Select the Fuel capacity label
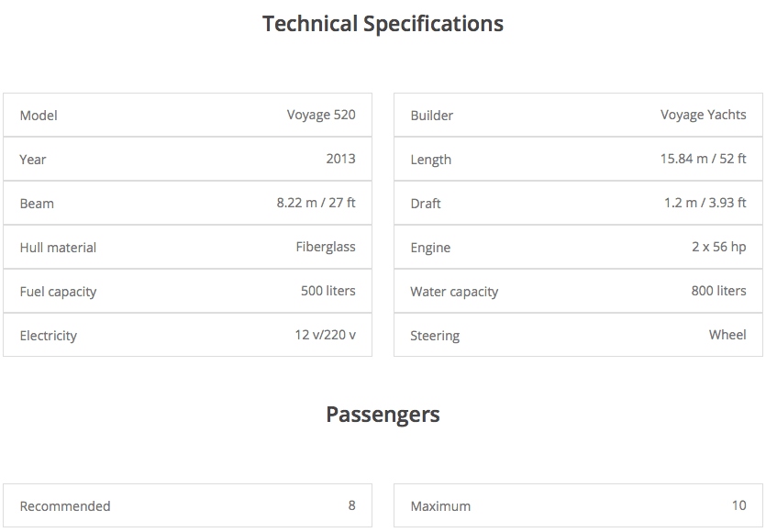 coord(58,292)
